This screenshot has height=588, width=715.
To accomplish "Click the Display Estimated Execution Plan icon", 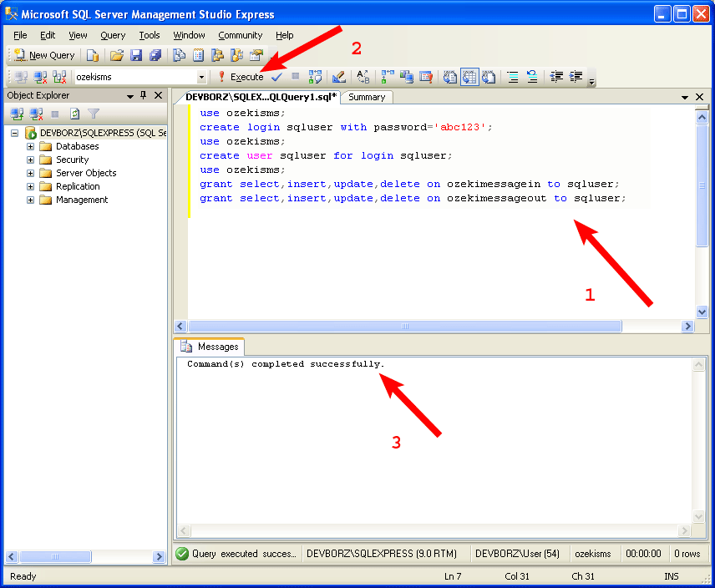I will coord(314,77).
